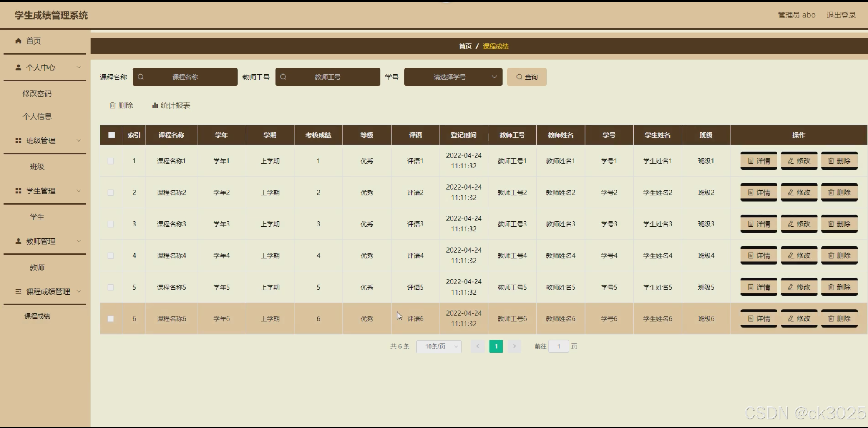Screen dimensions: 868x428
Task: Click the next page arrow in pagination
Action: coord(514,346)
